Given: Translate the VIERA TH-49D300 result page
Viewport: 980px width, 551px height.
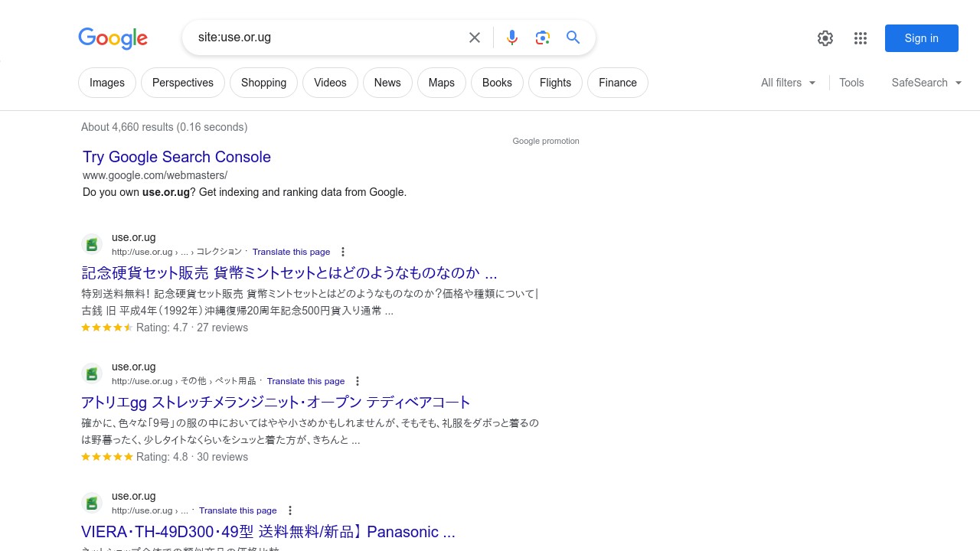Looking at the screenshot, I should [x=237, y=510].
